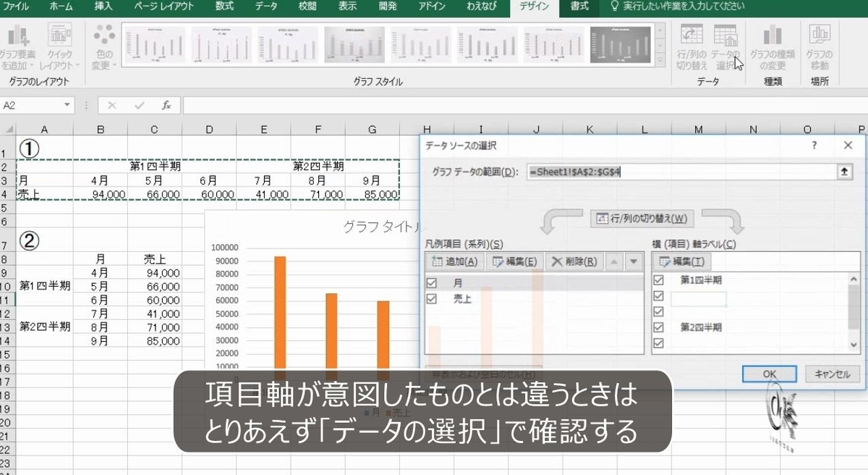Click the グラフの移動 icon

(x=820, y=43)
